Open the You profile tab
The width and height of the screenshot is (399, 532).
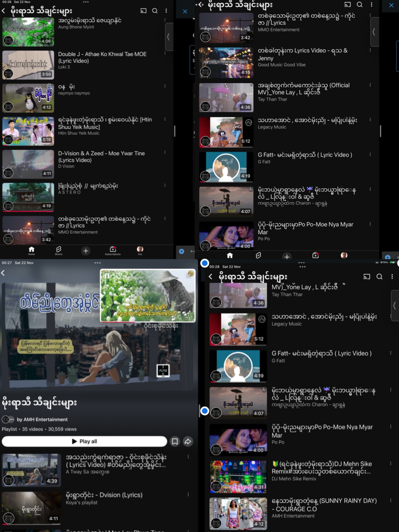click(140, 250)
